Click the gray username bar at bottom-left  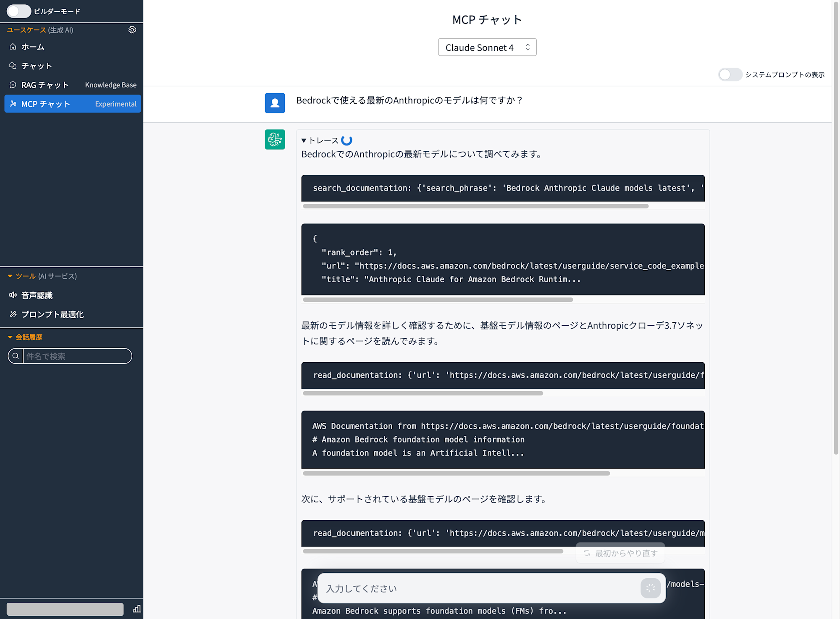[x=65, y=609]
